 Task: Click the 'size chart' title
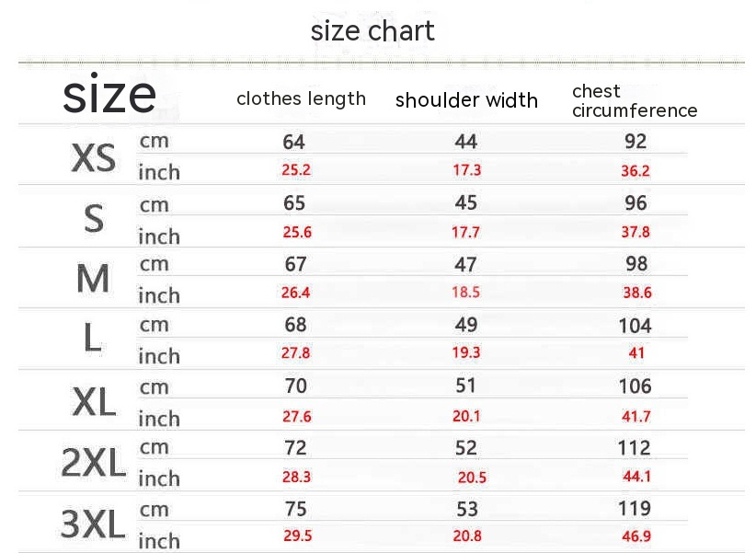tap(372, 31)
